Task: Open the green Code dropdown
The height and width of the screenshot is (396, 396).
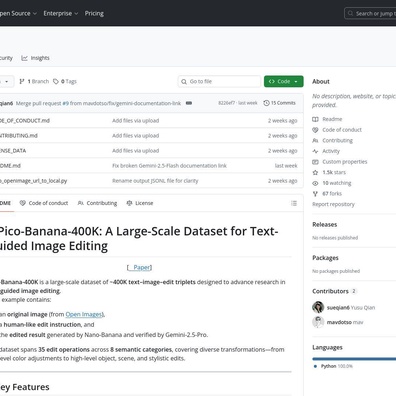Action: point(284,81)
